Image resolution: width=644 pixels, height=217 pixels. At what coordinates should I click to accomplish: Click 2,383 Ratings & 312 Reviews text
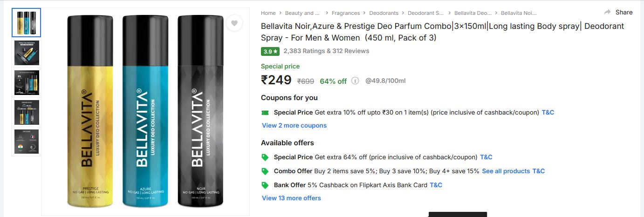[x=326, y=51]
